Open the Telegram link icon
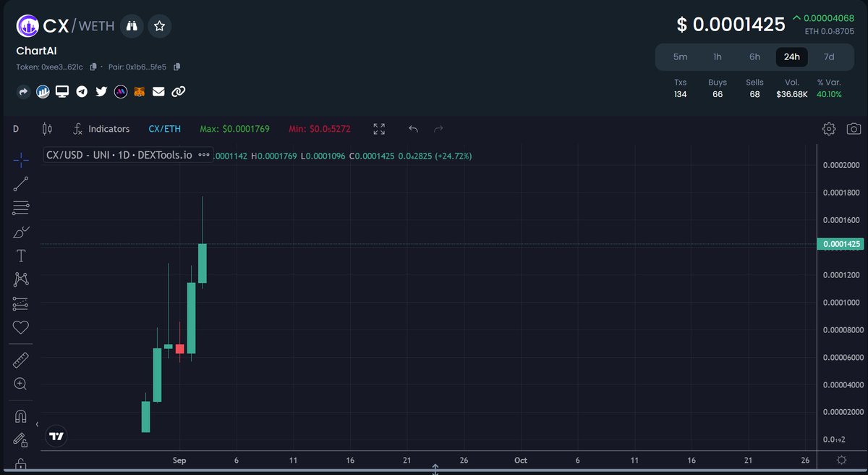 click(82, 92)
